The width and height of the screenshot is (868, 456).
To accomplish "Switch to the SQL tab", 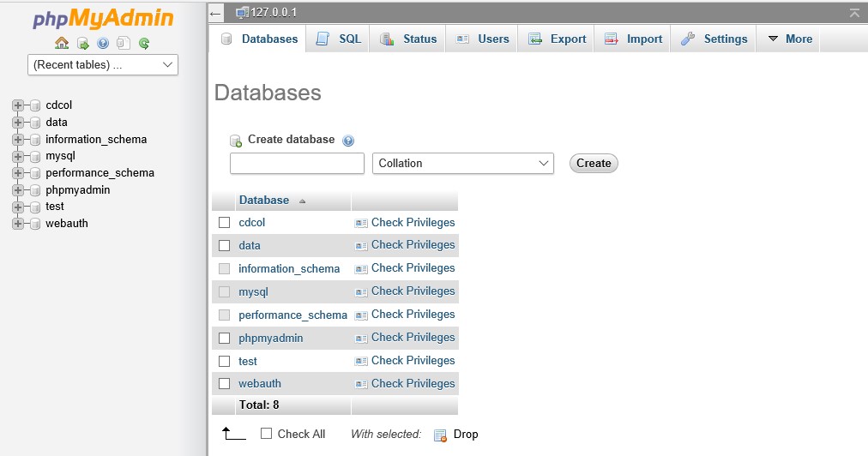I will tap(339, 39).
